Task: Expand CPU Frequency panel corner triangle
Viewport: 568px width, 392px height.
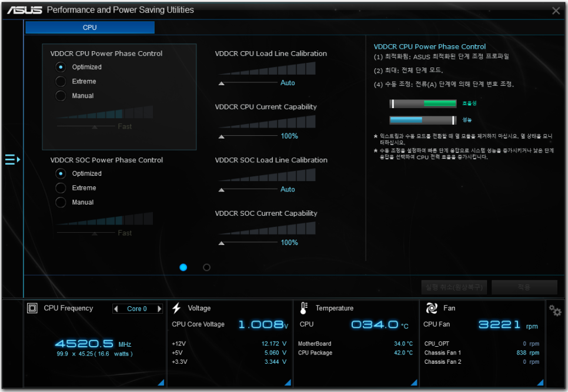Action: tap(161, 382)
